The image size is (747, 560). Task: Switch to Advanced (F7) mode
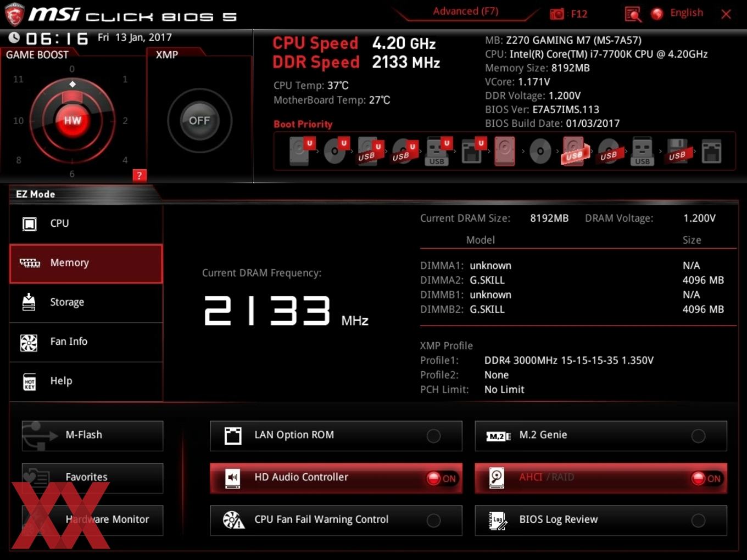pyautogui.click(x=465, y=11)
